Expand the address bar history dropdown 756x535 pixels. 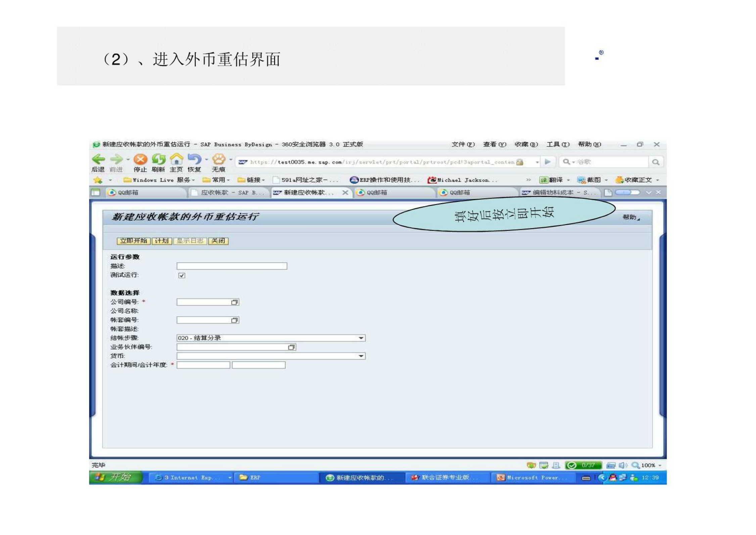[537, 162]
